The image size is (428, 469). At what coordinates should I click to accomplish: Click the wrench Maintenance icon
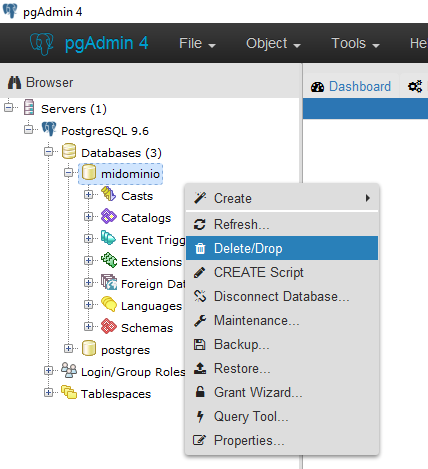coord(200,321)
